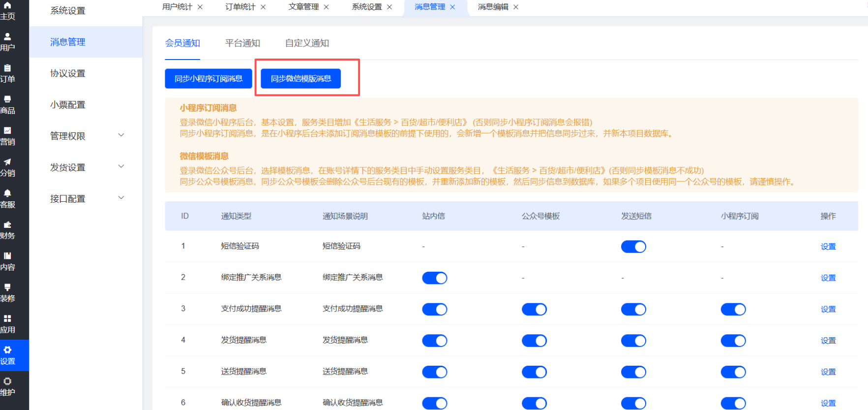The image size is (868, 410).
Task: Click the 同步小程序订阅消息 button
Action: click(x=209, y=79)
